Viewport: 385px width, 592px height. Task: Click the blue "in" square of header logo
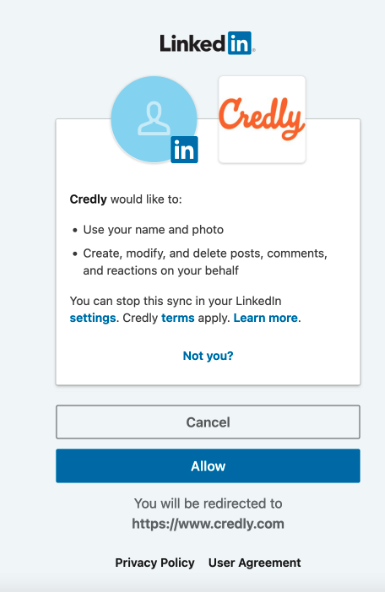pos(240,43)
